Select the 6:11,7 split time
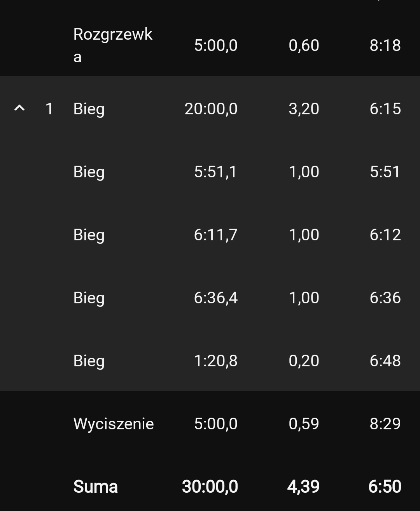Screen dimensions: 420x511 tap(215, 235)
